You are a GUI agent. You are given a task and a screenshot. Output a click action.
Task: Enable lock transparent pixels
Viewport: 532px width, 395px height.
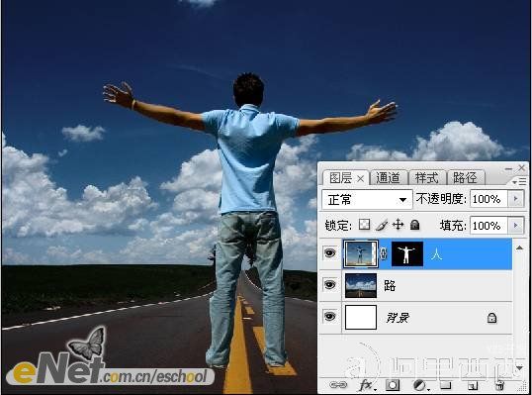pos(365,225)
